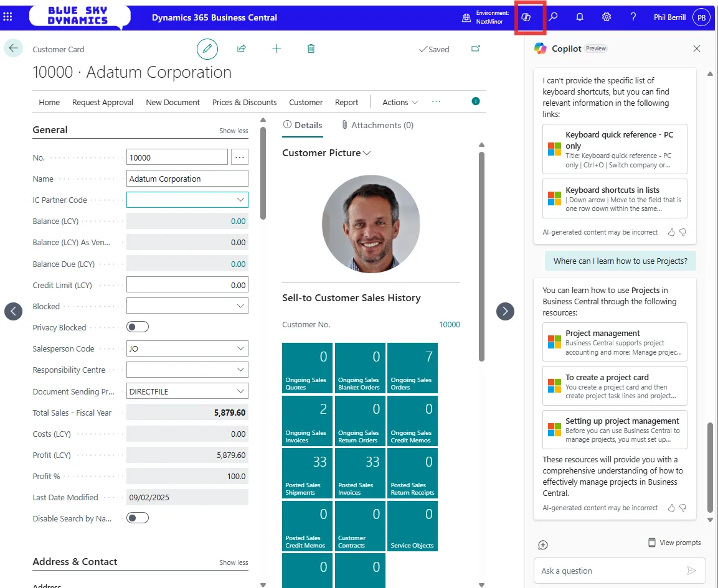The image size is (718, 588).
Task: Open the New Document menu
Action: coord(172,103)
